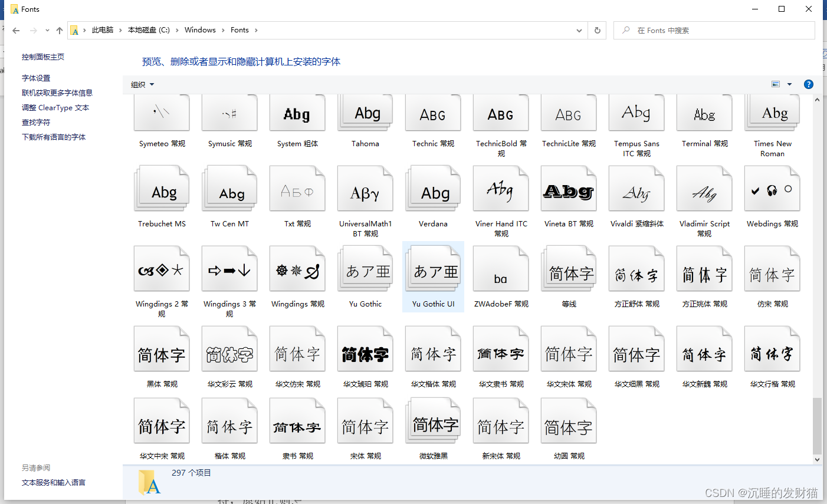The width and height of the screenshot is (827, 504).
Task: Go back to the previous folder
Action: tap(16, 31)
